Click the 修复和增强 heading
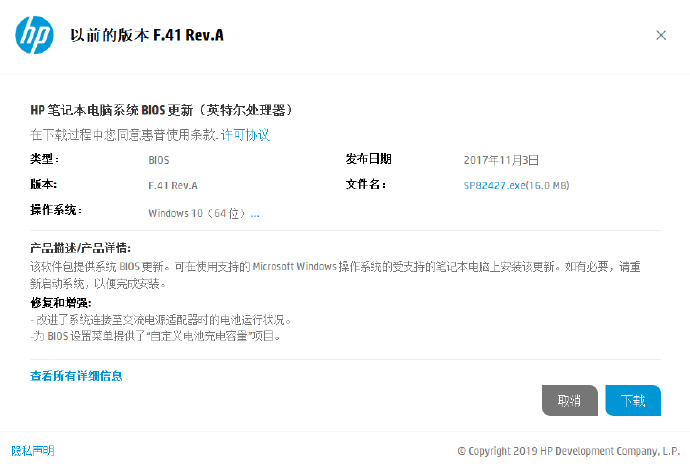The width and height of the screenshot is (690, 472). coord(61,303)
